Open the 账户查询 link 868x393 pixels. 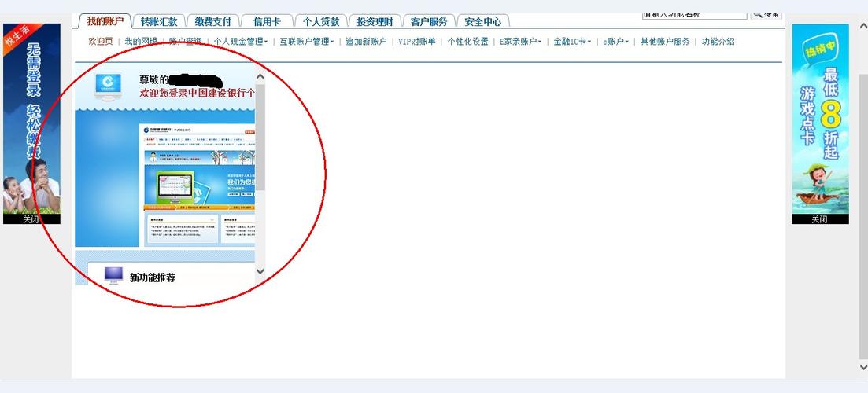[x=186, y=42]
